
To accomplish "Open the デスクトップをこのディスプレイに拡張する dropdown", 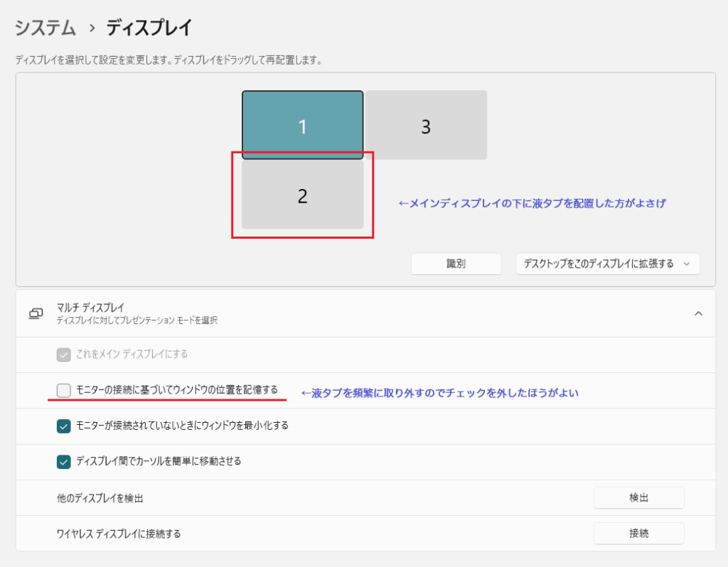I will (x=608, y=264).
